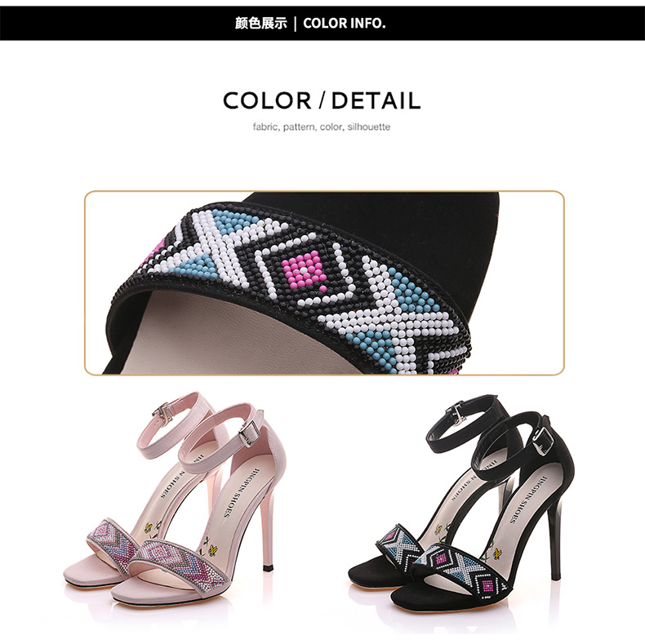This screenshot has width=645, height=644.
Task: Open the beaded strap close-up photo
Action: (324, 283)
